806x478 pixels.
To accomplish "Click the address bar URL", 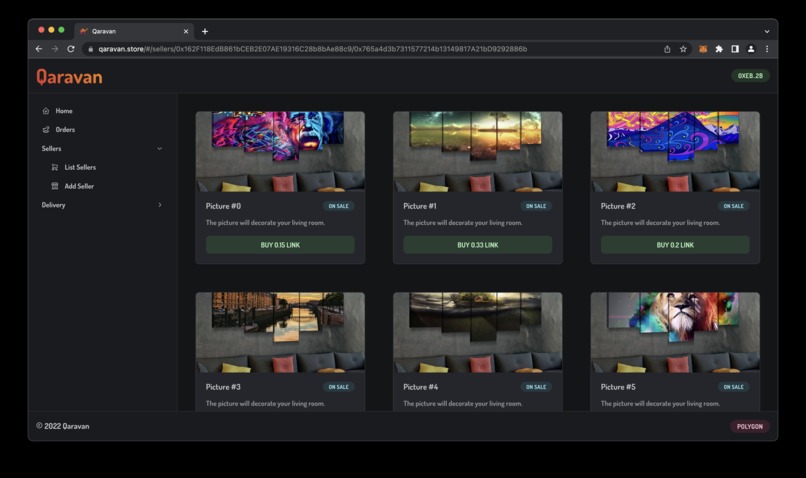I will (313, 49).
